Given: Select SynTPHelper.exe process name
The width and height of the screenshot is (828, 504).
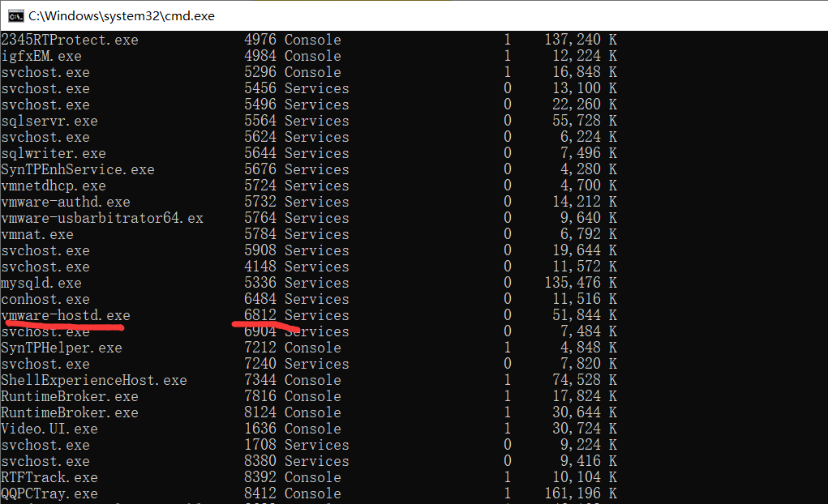Looking at the screenshot, I should click(62, 348).
